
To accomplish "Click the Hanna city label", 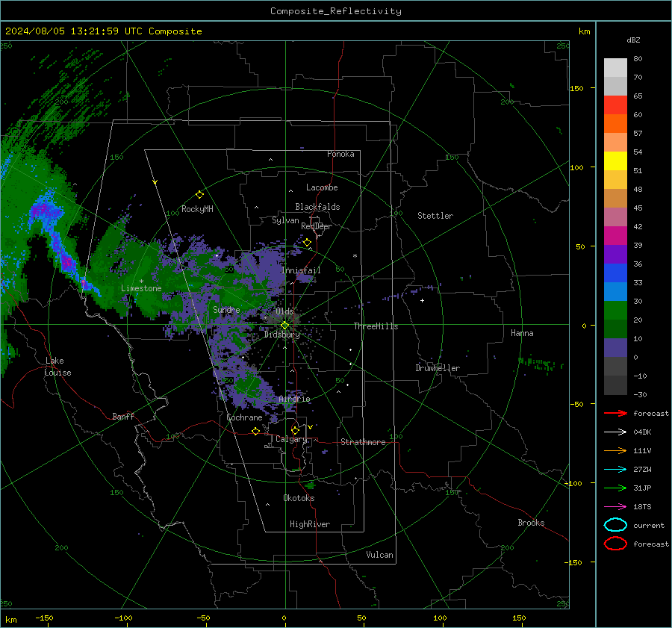I will [522, 333].
